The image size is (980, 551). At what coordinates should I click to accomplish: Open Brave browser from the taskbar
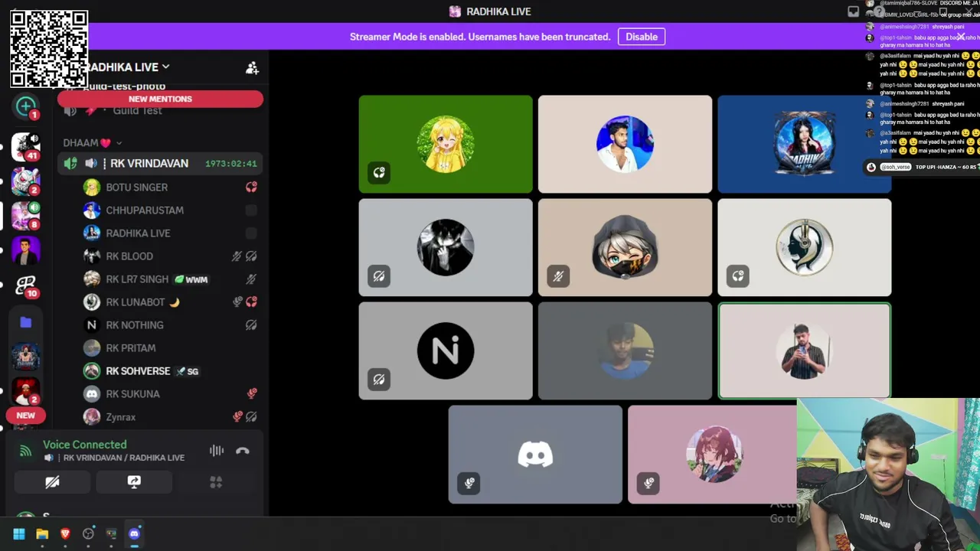pos(65,534)
